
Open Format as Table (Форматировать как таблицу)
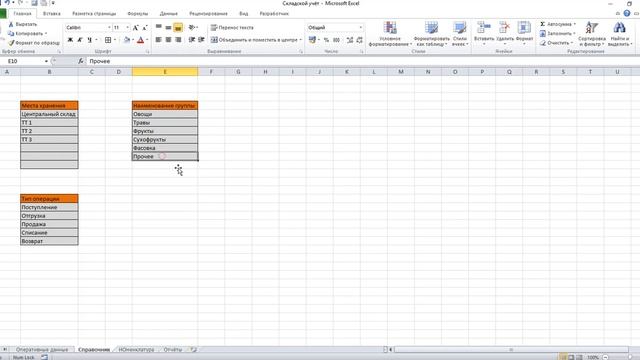431,34
